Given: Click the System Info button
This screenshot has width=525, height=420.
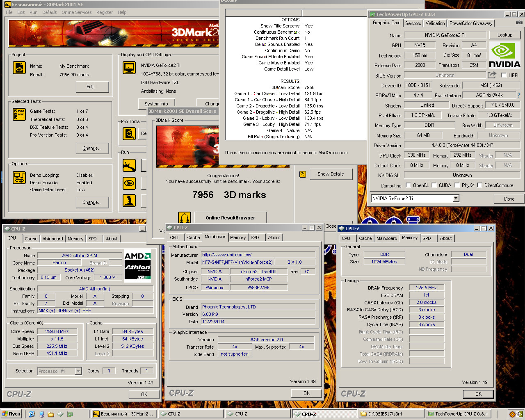Looking at the screenshot, I should coord(156,104).
